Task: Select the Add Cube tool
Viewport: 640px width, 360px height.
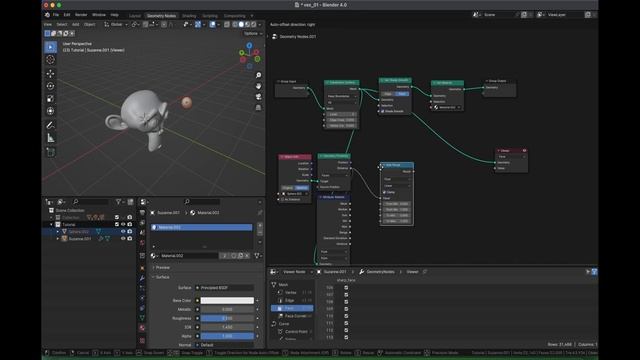Action: 51,152
